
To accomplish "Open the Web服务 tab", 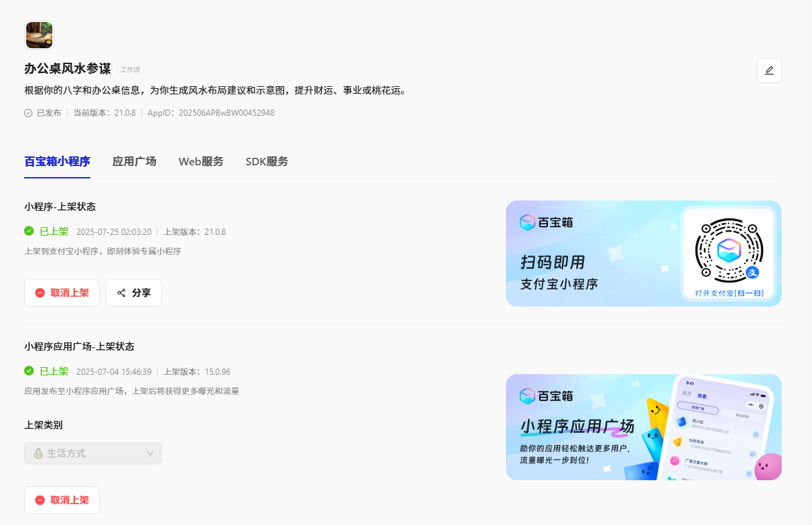I will [x=201, y=161].
